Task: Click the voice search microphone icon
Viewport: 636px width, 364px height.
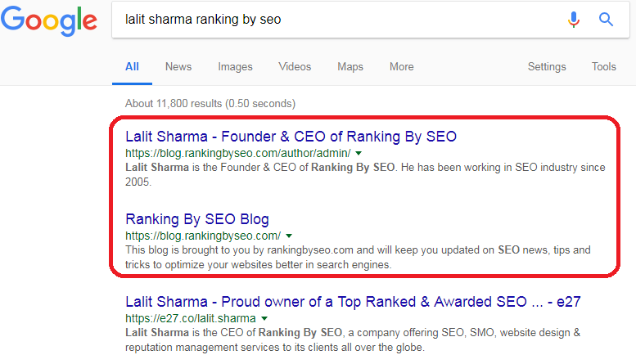Action: coord(574,20)
